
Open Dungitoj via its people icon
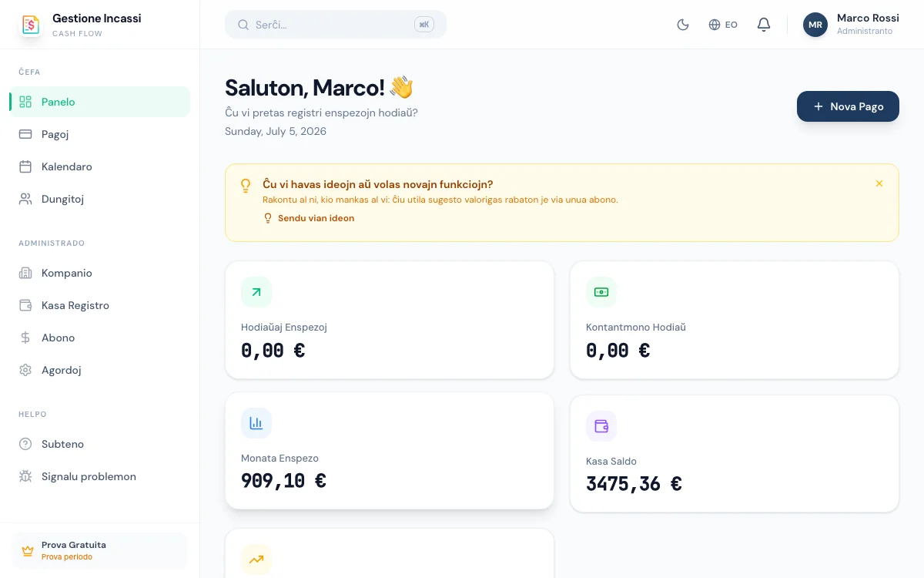coord(25,199)
